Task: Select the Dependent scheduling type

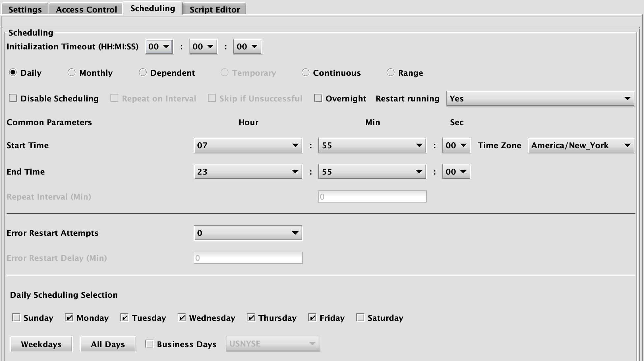Action: pos(143,72)
